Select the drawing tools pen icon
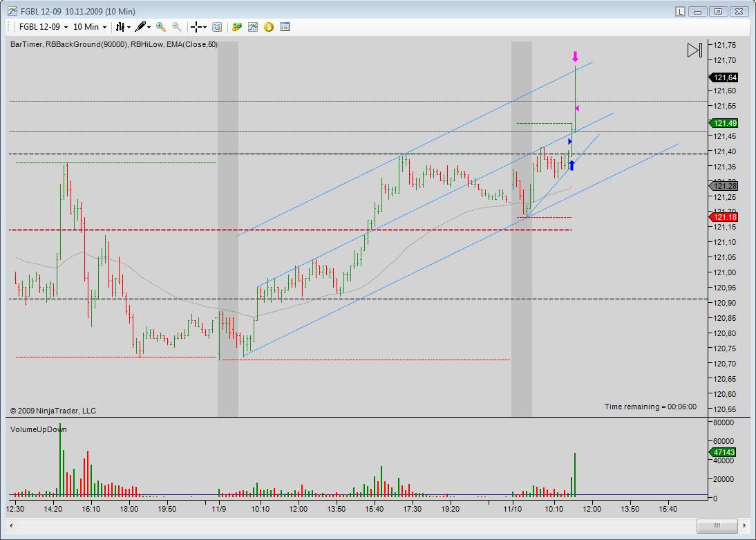Screen dimensions: 756x540 pyautogui.click(x=140, y=27)
